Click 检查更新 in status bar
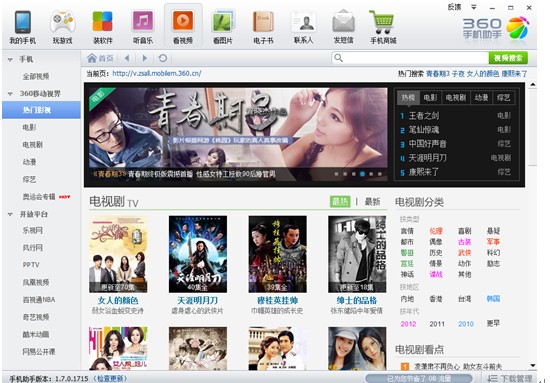 click(x=110, y=379)
